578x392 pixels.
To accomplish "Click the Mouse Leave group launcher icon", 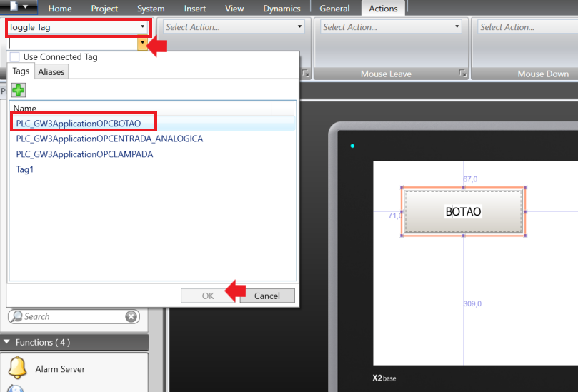I will pyautogui.click(x=462, y=74).
